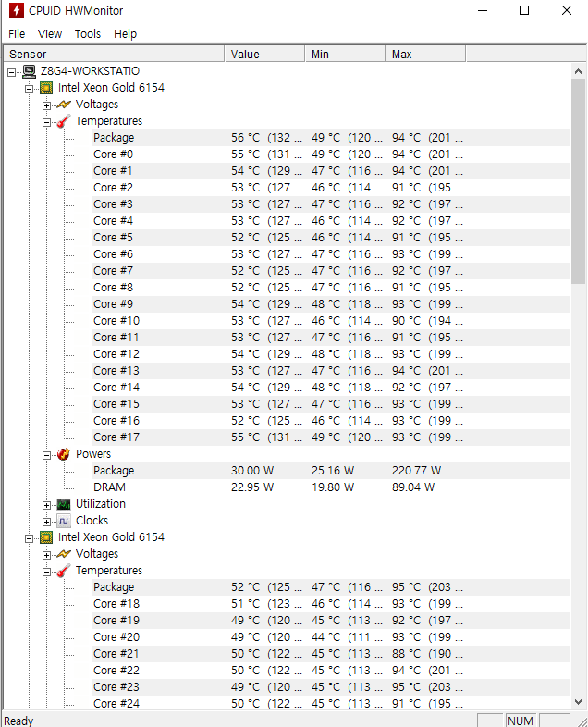Click the Value column header
The image size is (588, 727).
(264, 54)
